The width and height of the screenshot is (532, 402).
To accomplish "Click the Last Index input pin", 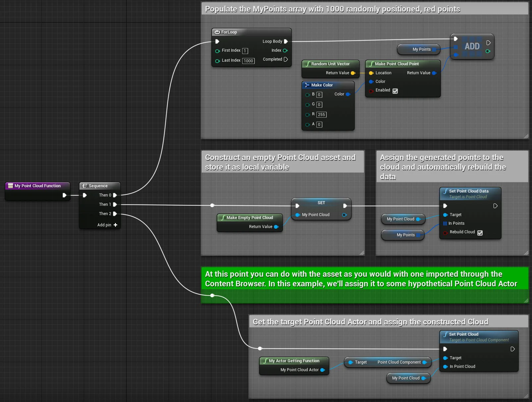I will click(x=217, y=61).
